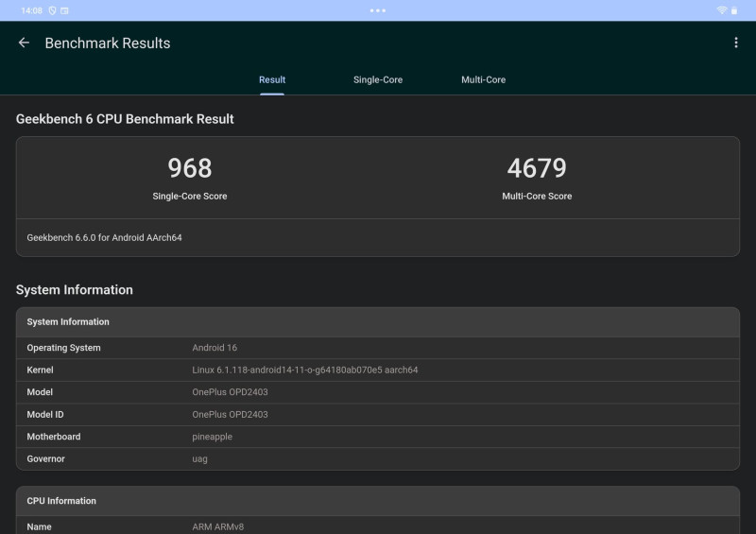The image size is (756, 534).
Task: Tap the CPU Name row label
Action: [39, 526]
